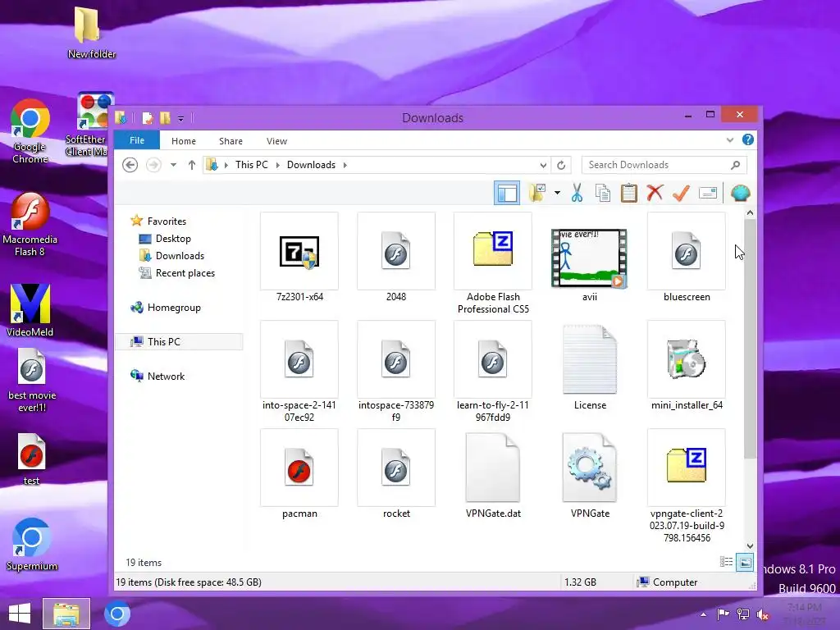This screenshot has height=630, width=840.
Task: Click This PC in the address breadcrumb
Action: click(x=252, y=164)
